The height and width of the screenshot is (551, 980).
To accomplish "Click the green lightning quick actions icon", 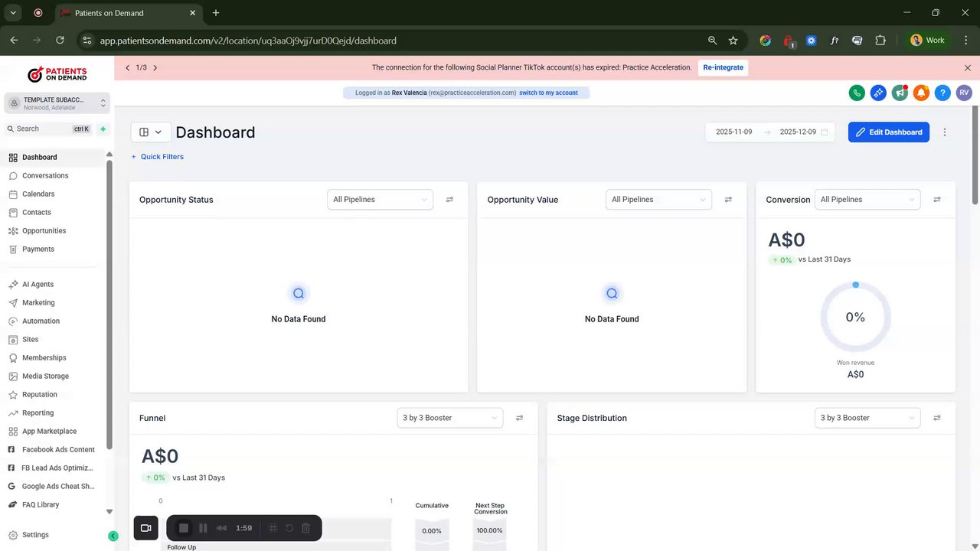I will point(103,129).
